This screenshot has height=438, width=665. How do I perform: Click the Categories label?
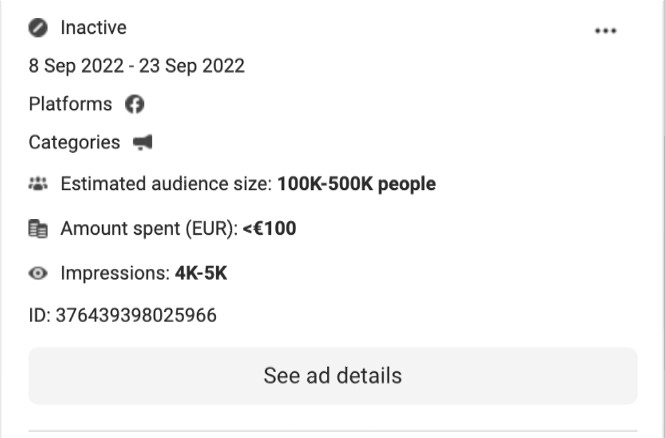74,142
